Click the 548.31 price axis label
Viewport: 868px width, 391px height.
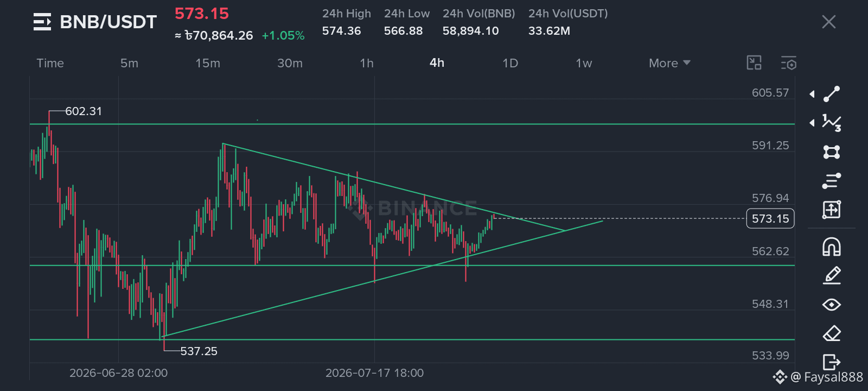tap(770, 304)
